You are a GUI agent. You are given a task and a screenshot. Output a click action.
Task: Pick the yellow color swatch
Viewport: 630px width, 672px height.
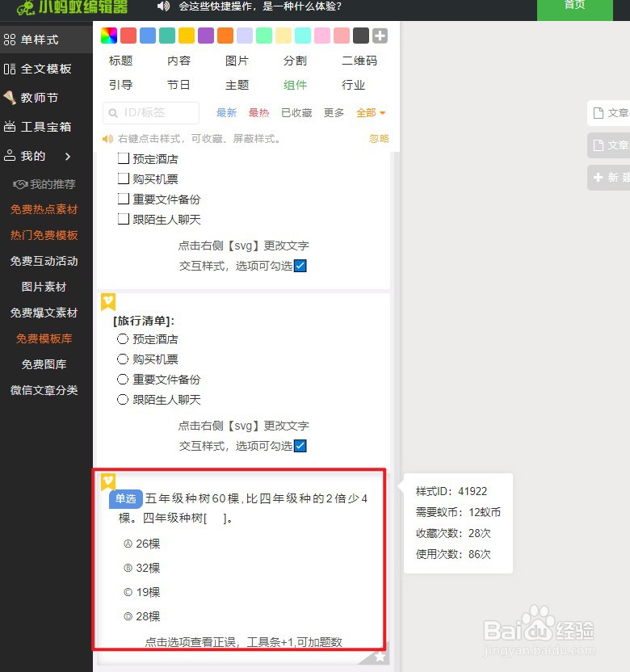(x=187, y=36)
